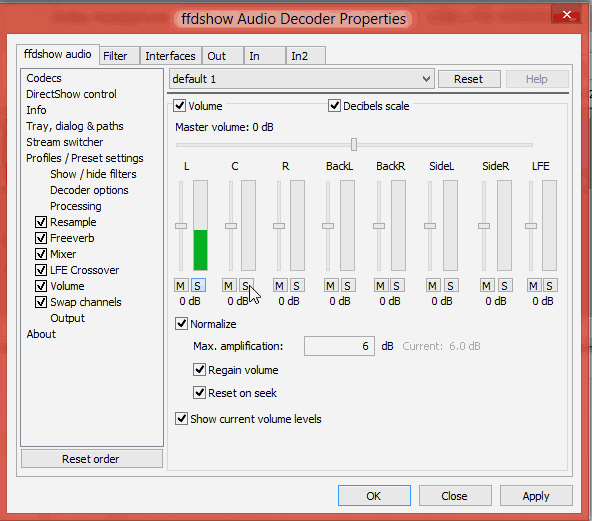Click the Reset order button
The image size is (592, 521).
(92, 459)
